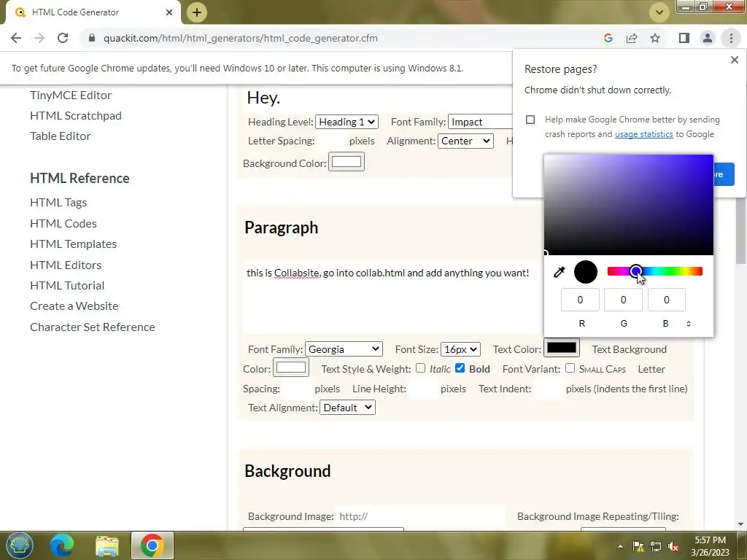Click the Background Image URL field

click(x=420, y=516)
